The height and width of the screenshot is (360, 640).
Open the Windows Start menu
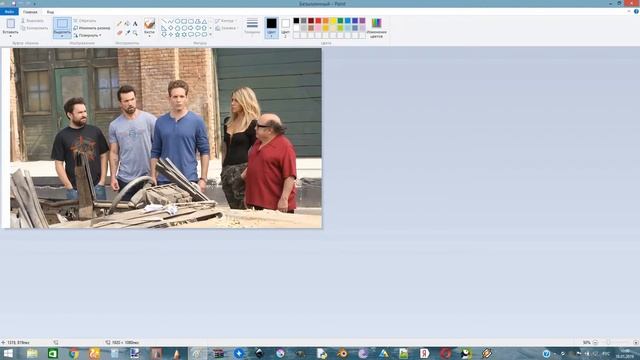point(8,353)
